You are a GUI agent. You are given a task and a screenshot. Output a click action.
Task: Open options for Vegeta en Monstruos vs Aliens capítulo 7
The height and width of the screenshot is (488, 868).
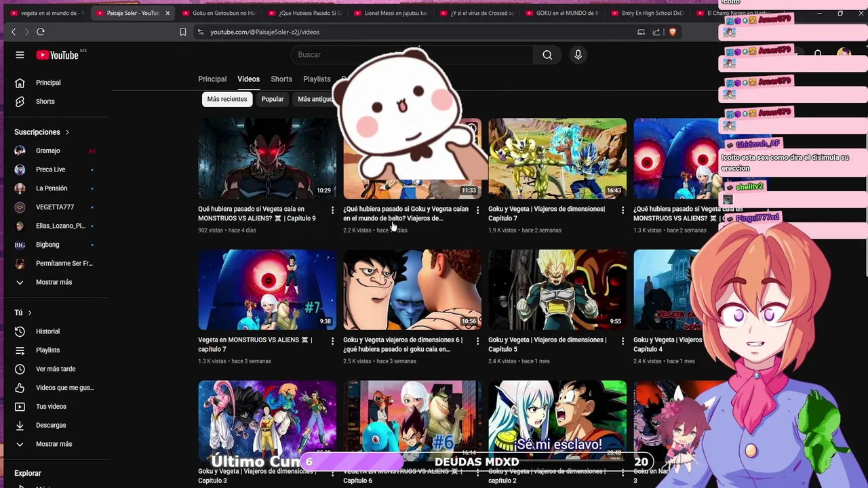coord(332,342)
